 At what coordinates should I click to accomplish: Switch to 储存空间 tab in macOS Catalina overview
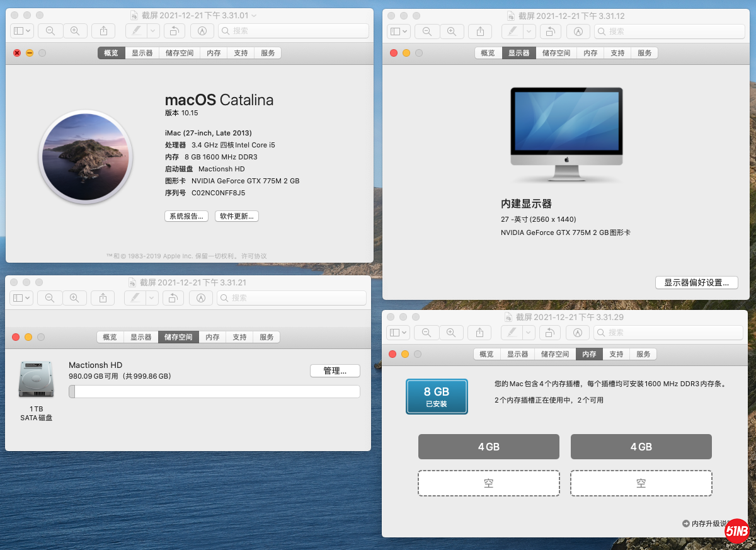click(x=180, y=53)
